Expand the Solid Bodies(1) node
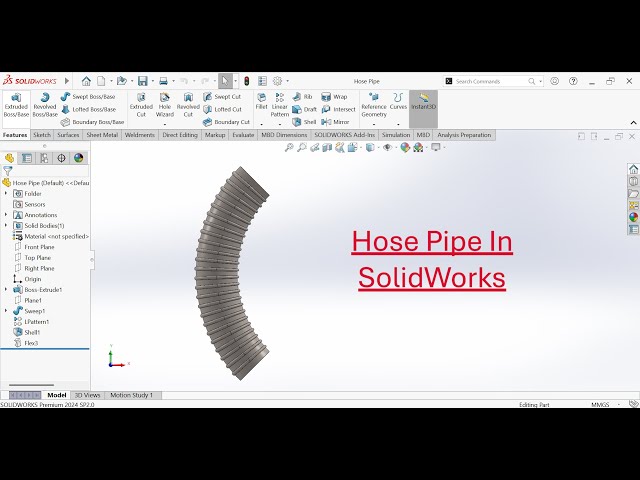Screen dimensions: 640x480 [6, 225]
